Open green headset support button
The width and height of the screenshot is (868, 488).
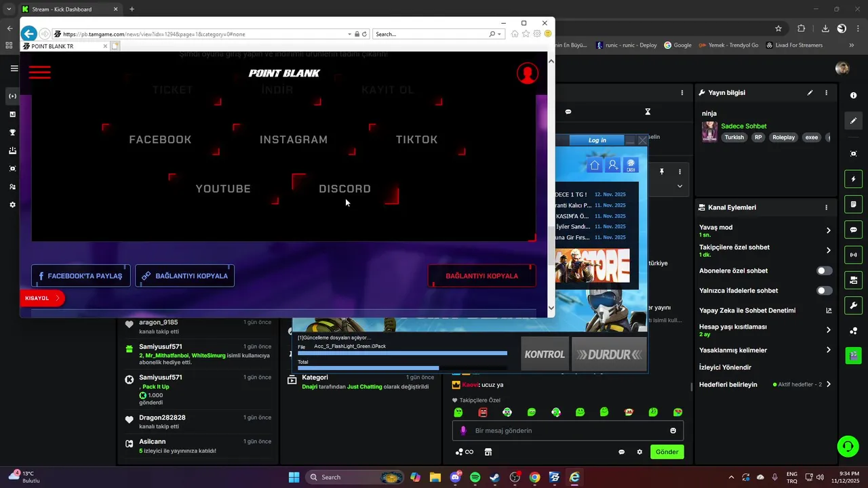point(848,446)
